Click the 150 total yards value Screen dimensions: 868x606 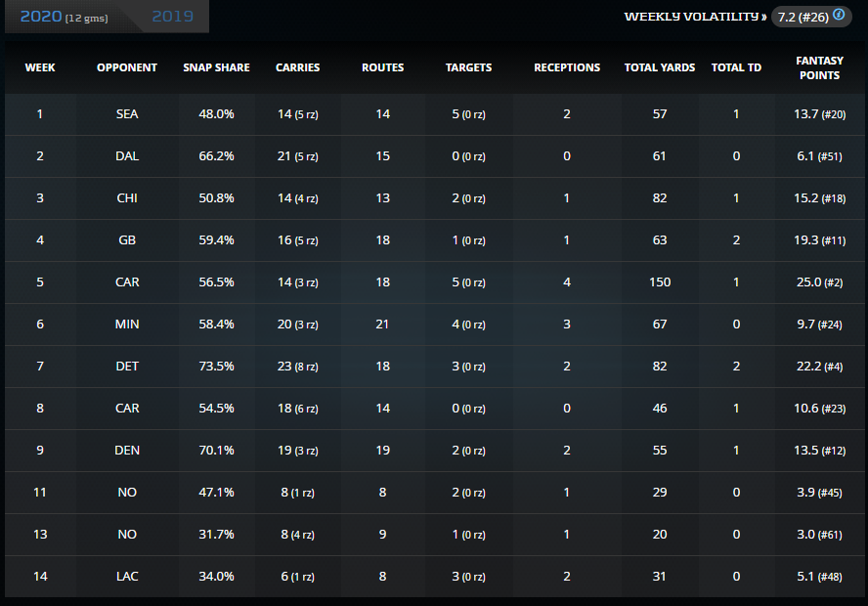click(660, 282)
